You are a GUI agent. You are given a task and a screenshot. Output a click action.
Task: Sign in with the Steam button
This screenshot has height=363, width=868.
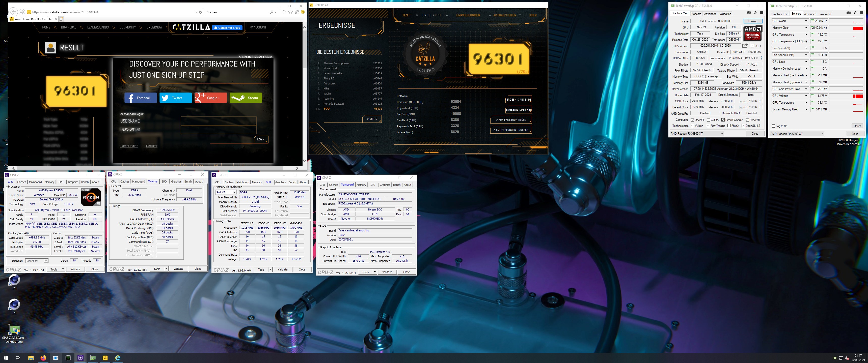[246, 98]
